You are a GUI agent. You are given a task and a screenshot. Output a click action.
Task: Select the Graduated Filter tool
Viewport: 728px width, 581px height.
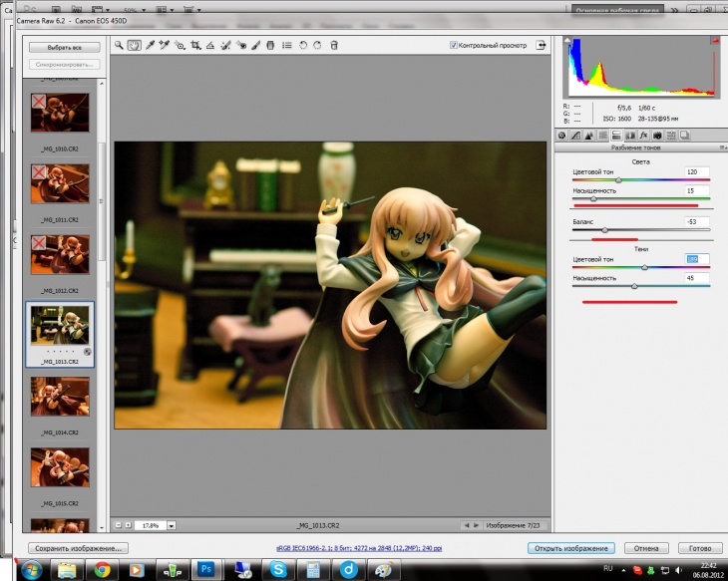(x=270, y=45)
